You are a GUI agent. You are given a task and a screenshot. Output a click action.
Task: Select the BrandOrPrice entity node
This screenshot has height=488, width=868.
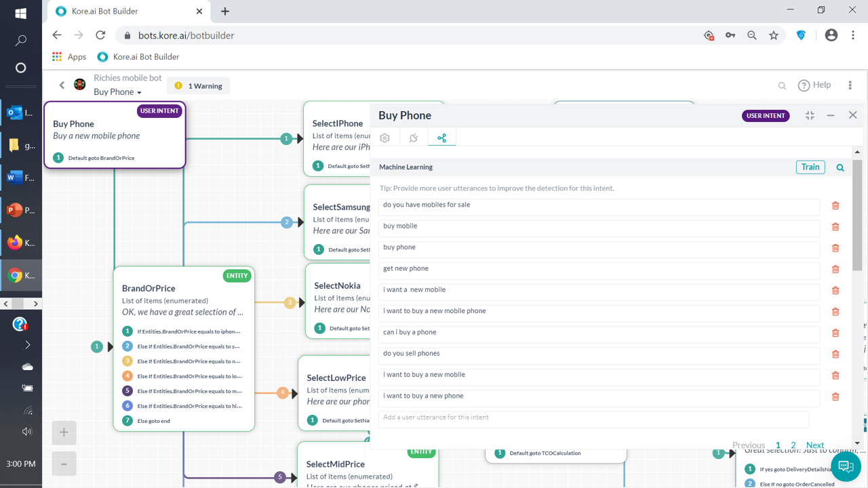pyautogui.click(x=184, y=348)
